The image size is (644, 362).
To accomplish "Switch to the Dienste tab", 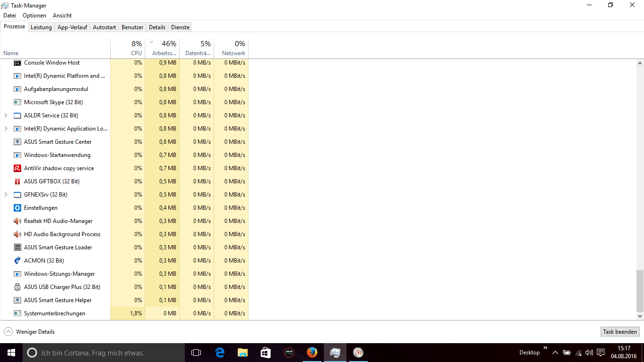I will 180,27.
